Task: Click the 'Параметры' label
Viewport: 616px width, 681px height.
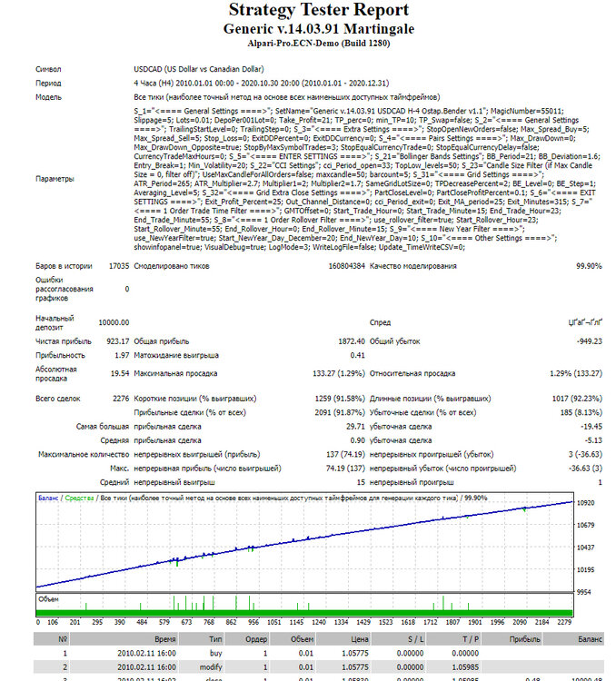Action: pyautogui.click(x=55, y=179)
